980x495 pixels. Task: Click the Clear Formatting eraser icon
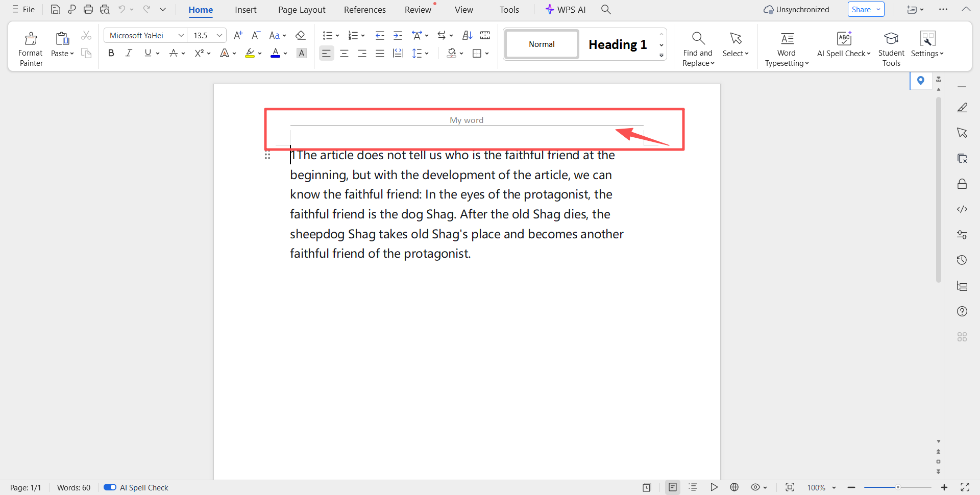coord(301,35)
